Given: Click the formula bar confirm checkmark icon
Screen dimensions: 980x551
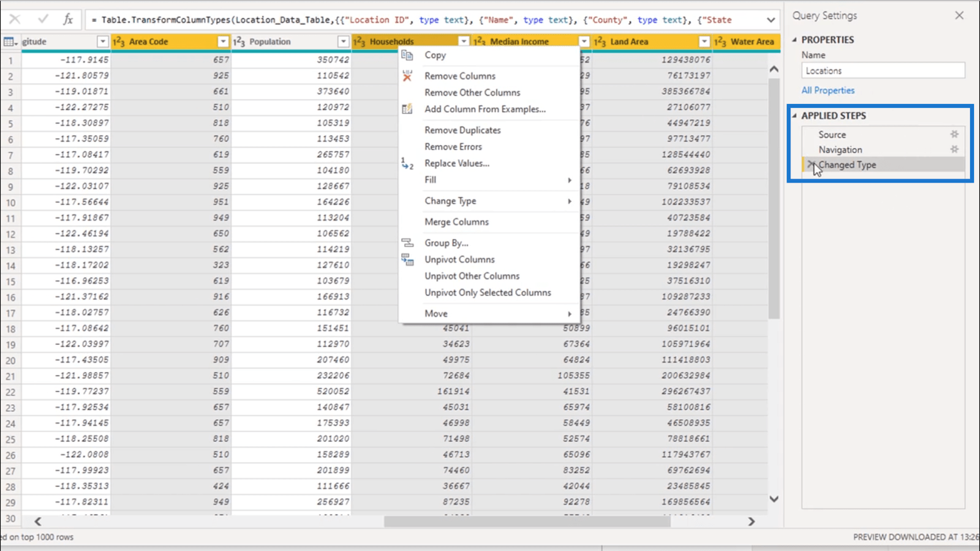Looking at the screenshot, I should tap(42, 20).
